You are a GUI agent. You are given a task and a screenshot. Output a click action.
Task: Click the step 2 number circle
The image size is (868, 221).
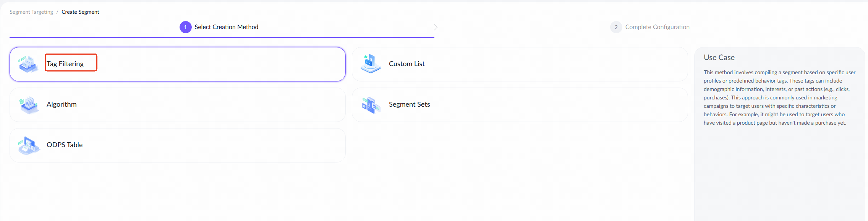click(x=616, y=27)
